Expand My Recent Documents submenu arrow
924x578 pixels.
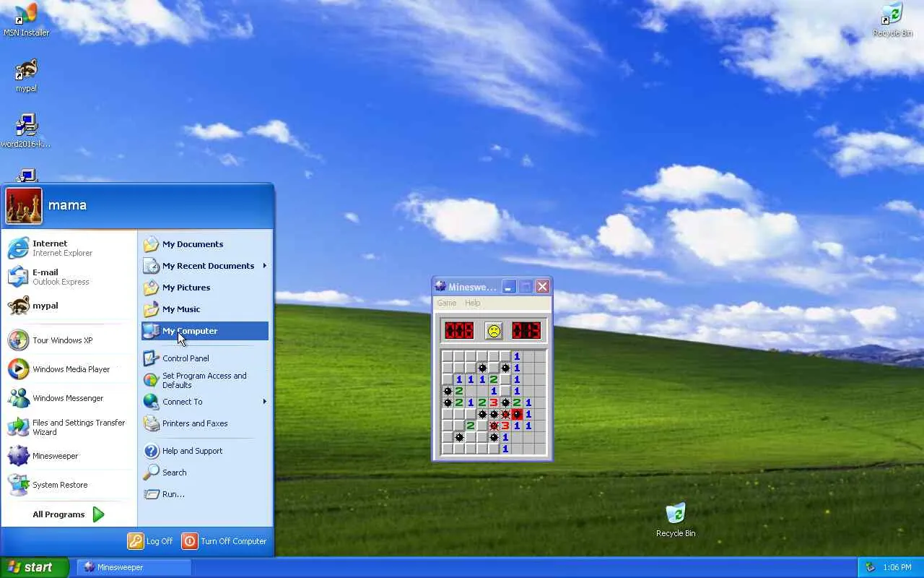pos(264,266)
